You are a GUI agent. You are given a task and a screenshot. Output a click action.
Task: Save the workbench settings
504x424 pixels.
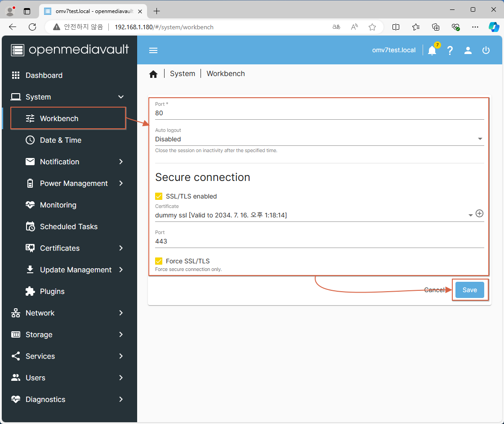[470, 290]
